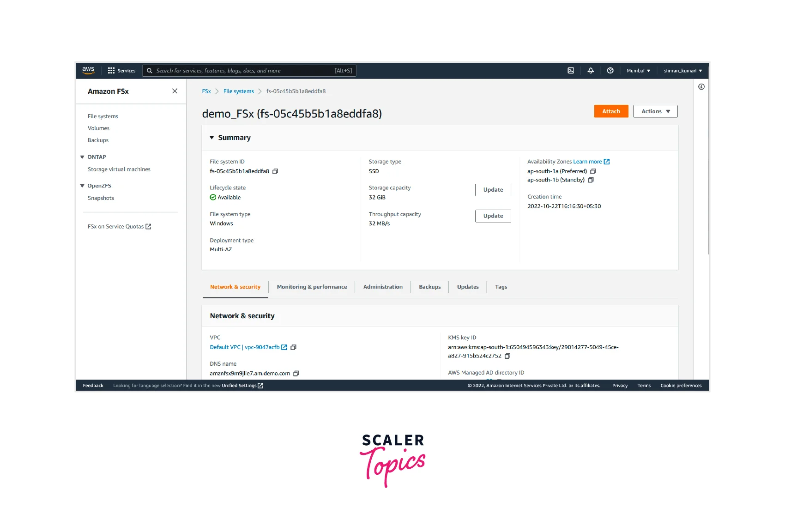
Task: Switch to Monitoring & performance tab
Action: 312,287
